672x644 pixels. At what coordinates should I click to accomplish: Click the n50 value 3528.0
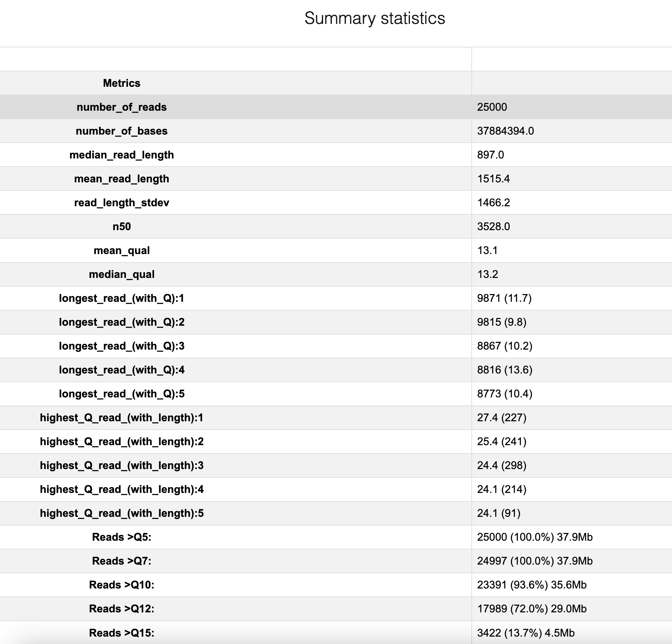click(493, 226)
